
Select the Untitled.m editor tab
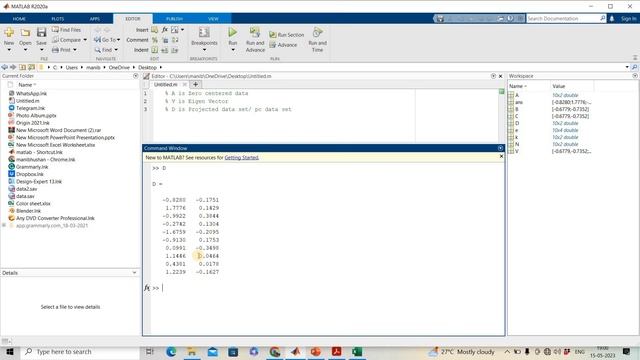(x=165, y=84)
